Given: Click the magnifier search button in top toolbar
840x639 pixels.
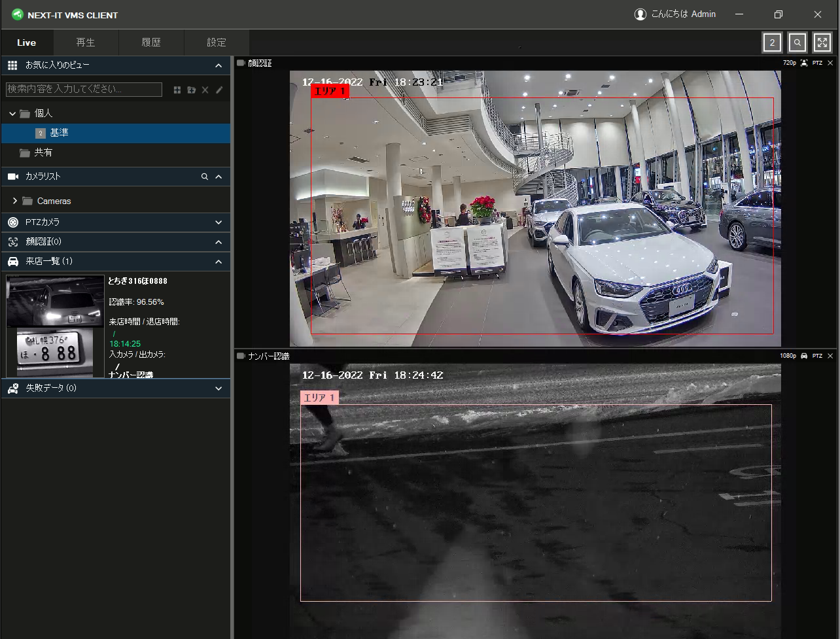Looking at the screenshot, I should (797, 43).
